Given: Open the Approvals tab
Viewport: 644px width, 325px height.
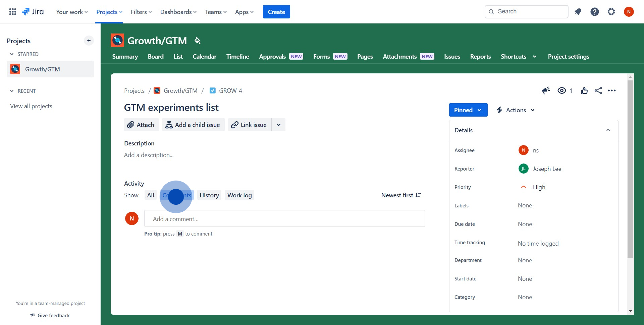Looking at the screenshot, I should (281, 57).
